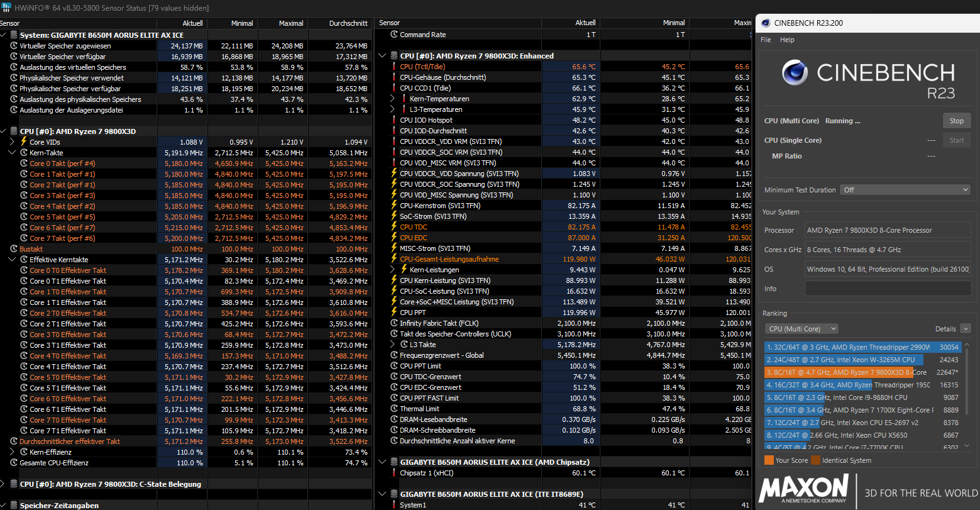Screen dimensions: 980x510
Task: Click the Aktuell column header in left panel
Action: coord(182,23)
